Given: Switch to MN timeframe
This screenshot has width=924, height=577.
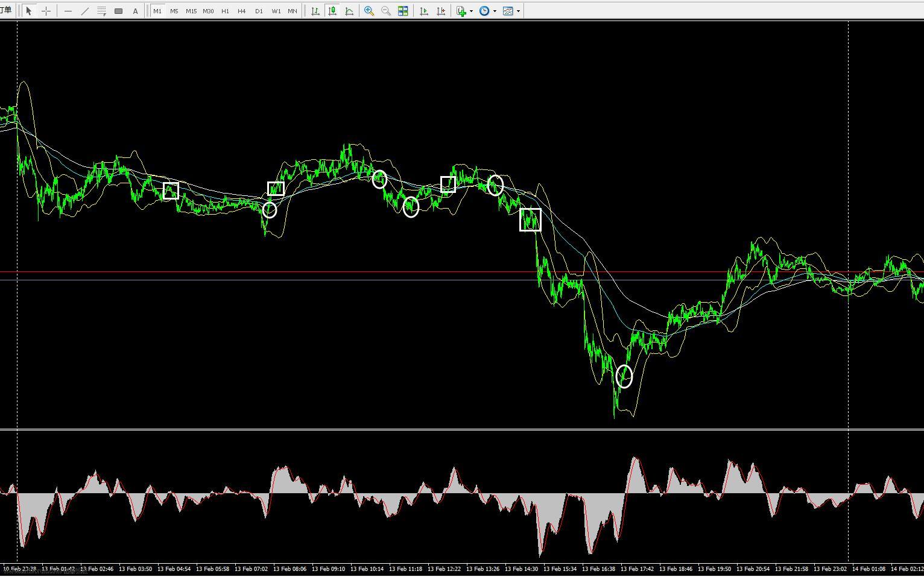Looking at the screenshot, I should pyautogui.click(x=293, y=11).
